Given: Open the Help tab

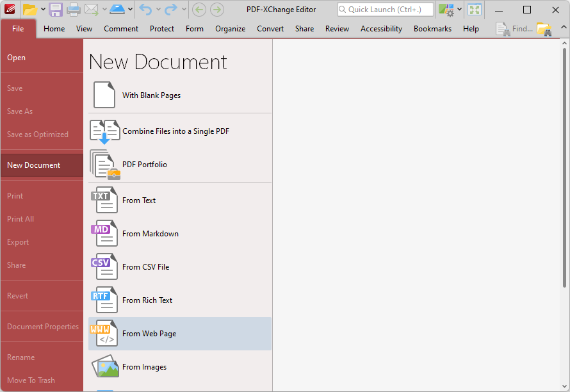Looking at the screenshot, I should [471, 29].
